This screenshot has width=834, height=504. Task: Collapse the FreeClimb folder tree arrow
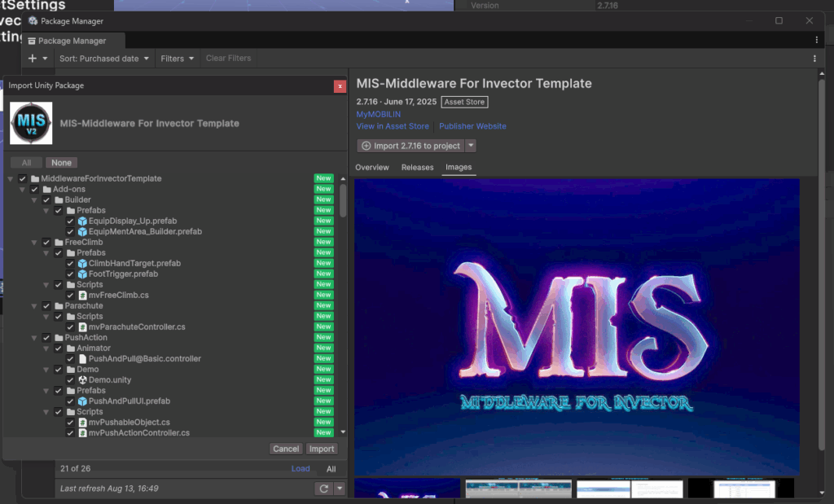coord(35,243)
